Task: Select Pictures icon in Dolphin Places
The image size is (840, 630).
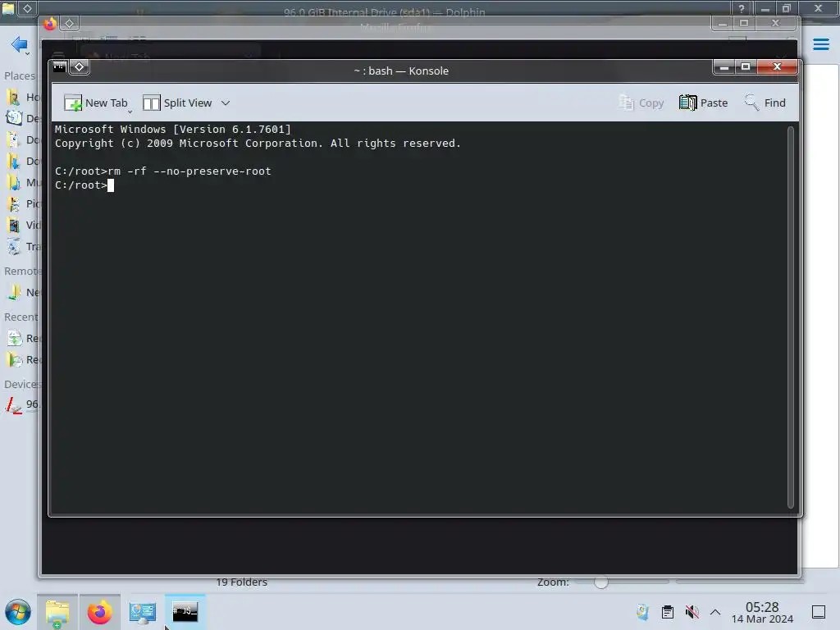Action: point(13,204)
